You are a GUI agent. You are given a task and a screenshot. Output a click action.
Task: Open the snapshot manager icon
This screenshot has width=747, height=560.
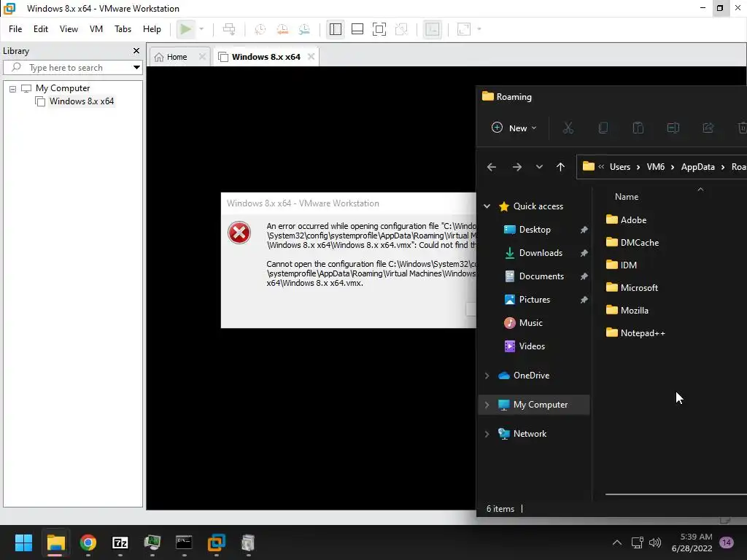click(x=304, y=29)
